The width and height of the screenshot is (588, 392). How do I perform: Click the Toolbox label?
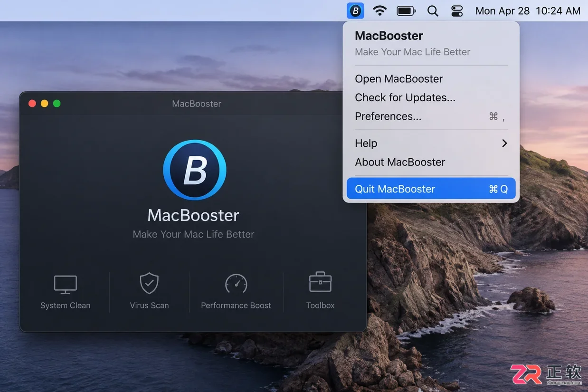point(321,306)
